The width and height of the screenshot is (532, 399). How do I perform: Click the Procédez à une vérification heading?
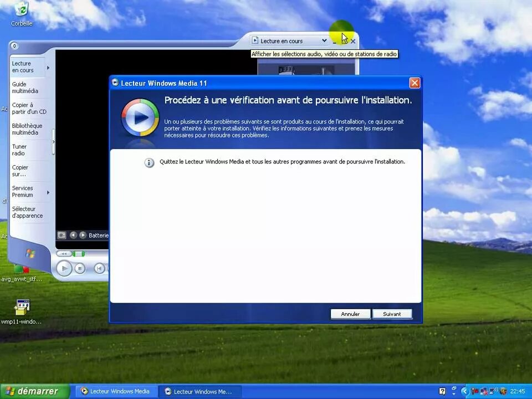click(288, 100)
